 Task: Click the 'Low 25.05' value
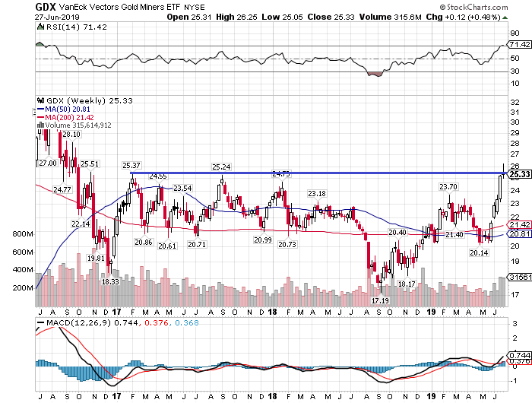click(282, 17)
